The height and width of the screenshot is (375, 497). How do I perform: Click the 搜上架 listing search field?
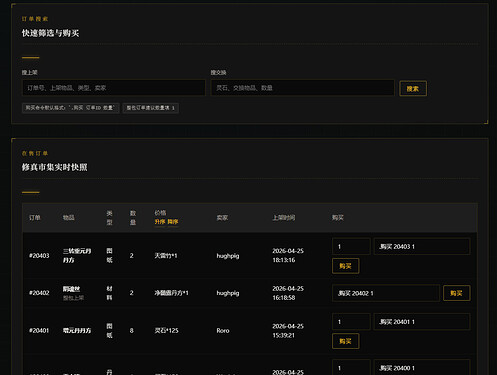(114, 88)
